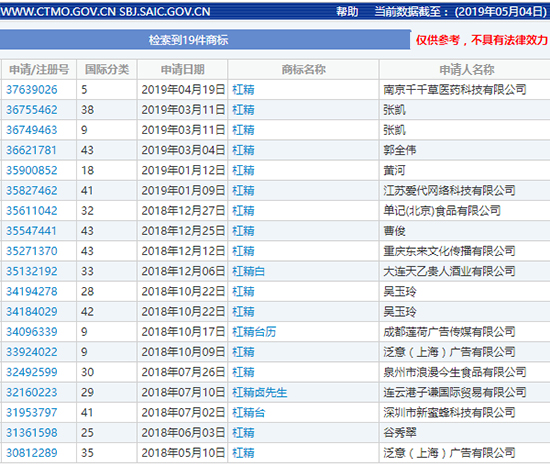This screenshot has width=550, height=466.
Task: Open registration number 34096339
Action: (x=32, y=332)
